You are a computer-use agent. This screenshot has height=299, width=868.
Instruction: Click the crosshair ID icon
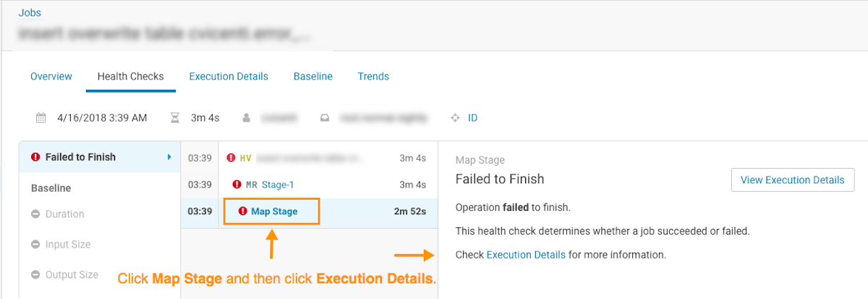[455, 117]
